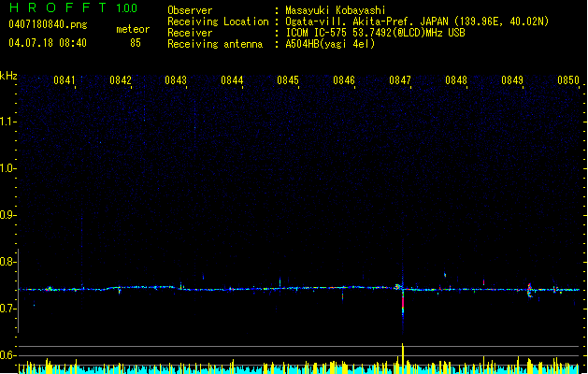Viewport: 588px width, 374px height.
Task: Click the 1.1 kHz axis label
Action: [x=7, y=122]
